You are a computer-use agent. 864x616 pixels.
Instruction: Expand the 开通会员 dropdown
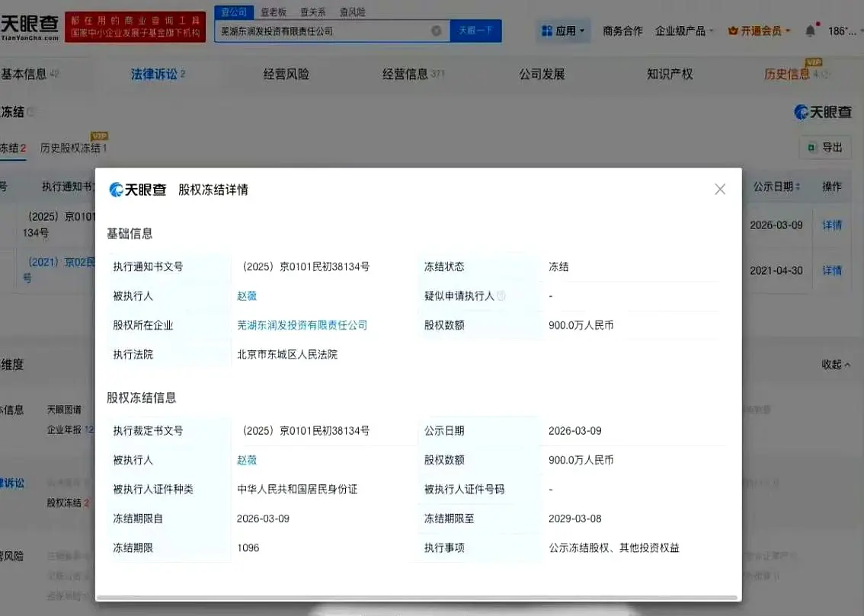click(760, 30)
